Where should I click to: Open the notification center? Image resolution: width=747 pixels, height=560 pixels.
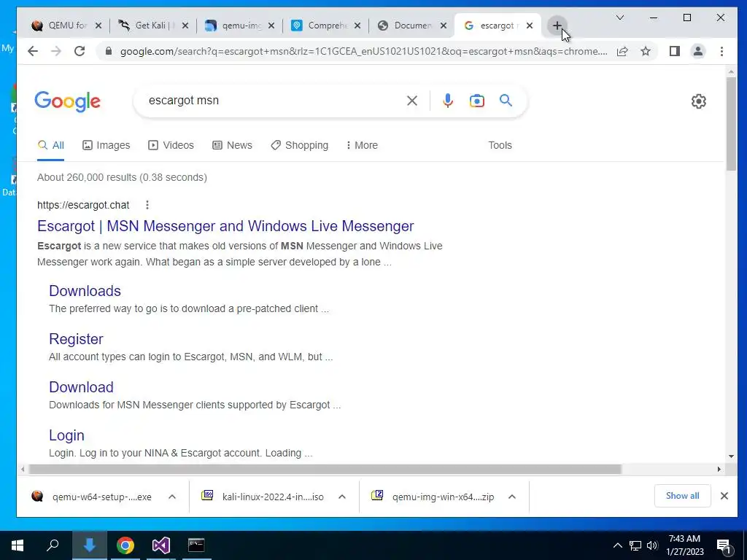tap(724, 546)
